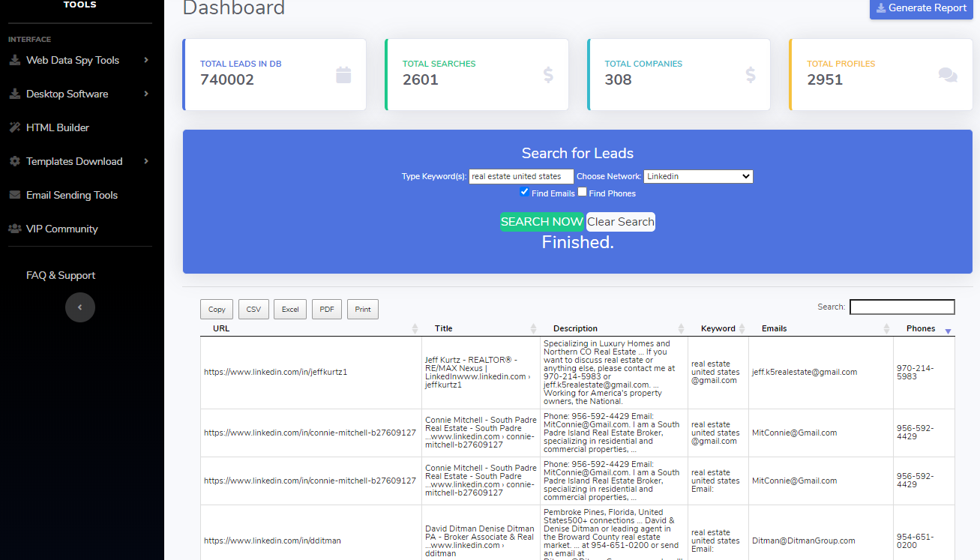Click the people icon beside VIP Community
The height and width of the screenshot is (560, 980).
(x=14, y=229)
